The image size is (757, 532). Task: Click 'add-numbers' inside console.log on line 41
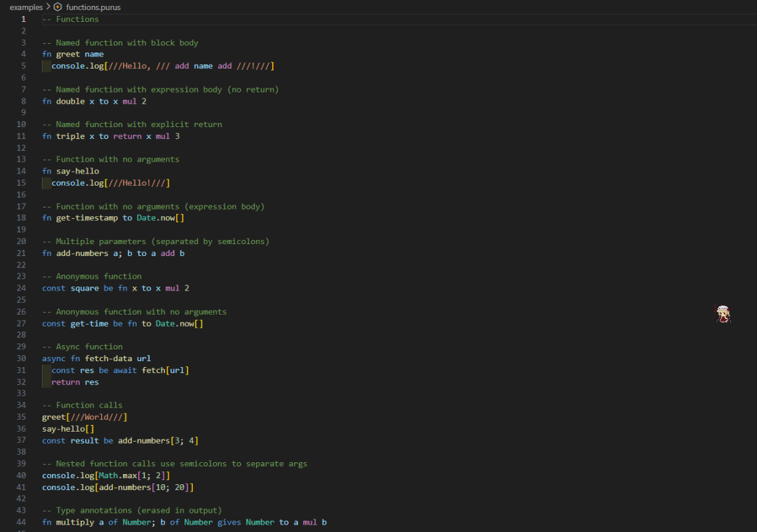[125, 487]
